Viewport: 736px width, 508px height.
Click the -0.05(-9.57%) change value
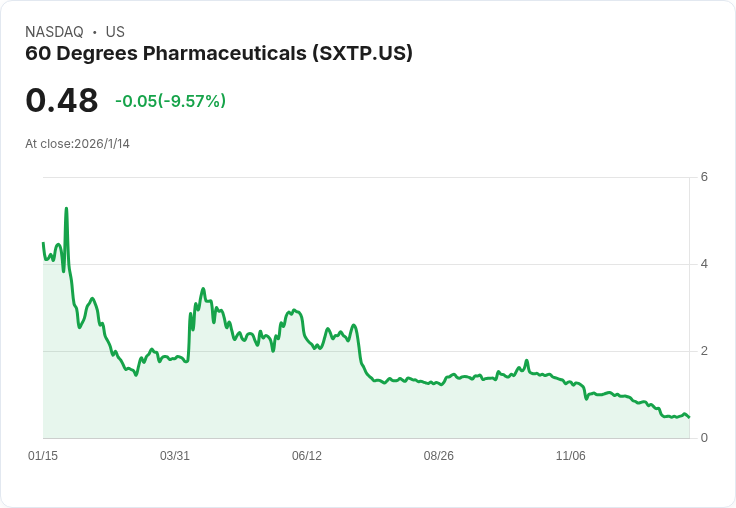click(x=170, y=101)
